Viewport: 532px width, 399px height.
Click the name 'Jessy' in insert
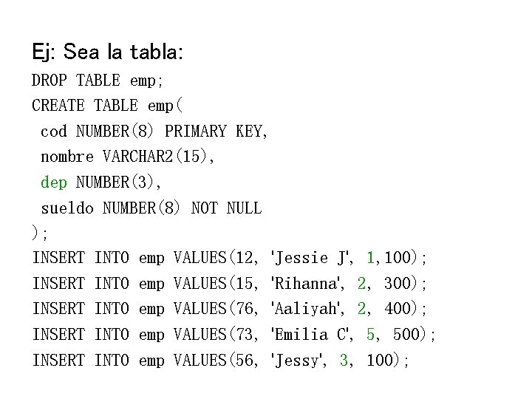[296, 360]
